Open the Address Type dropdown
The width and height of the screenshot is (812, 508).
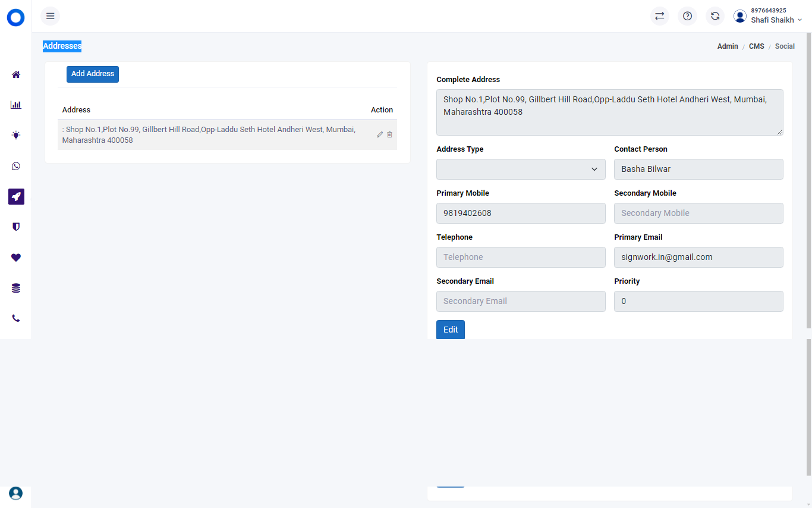521,169
